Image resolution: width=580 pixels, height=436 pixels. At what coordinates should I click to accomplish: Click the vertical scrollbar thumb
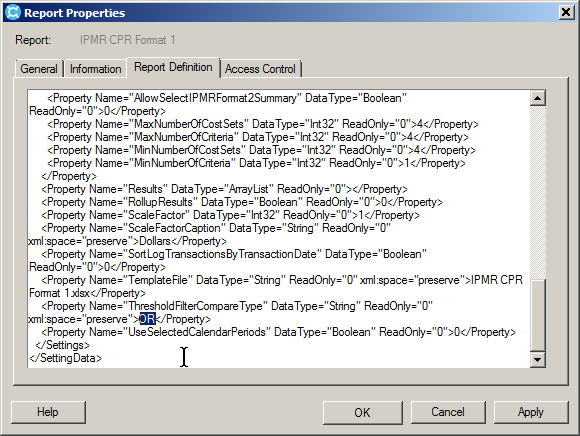[537, 314]
